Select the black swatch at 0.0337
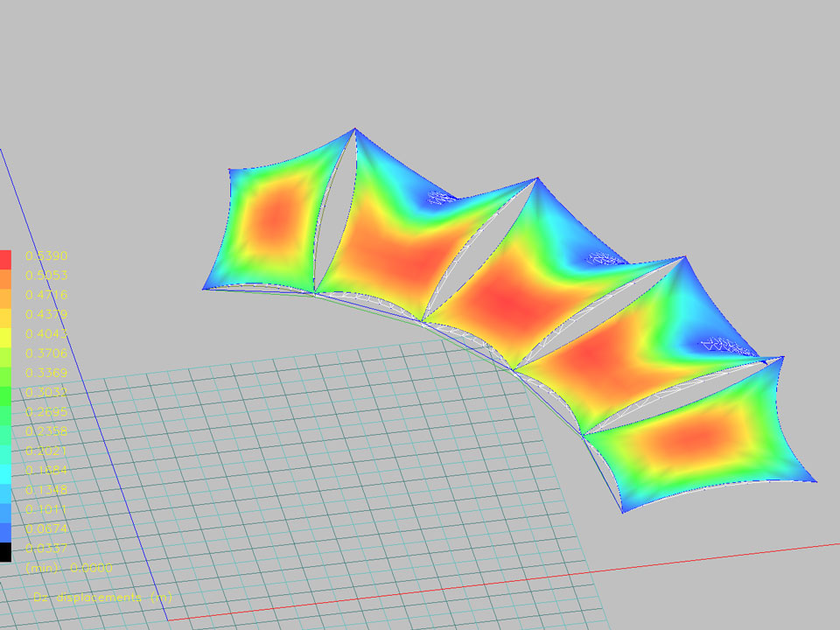 (x=5, y=551)
